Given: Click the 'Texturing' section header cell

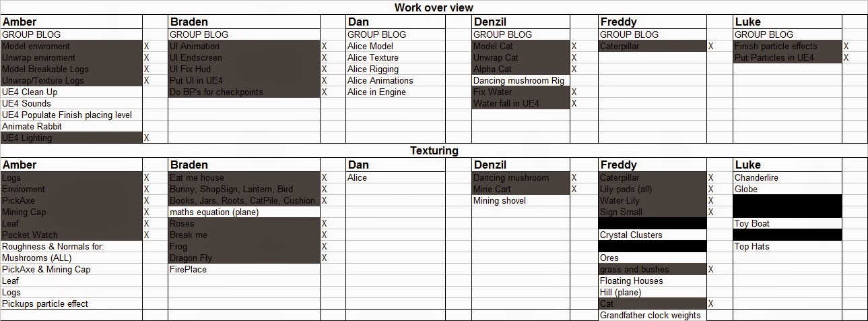Looking at the screenshot, I should pyautogui.click(x=434, y=150).
